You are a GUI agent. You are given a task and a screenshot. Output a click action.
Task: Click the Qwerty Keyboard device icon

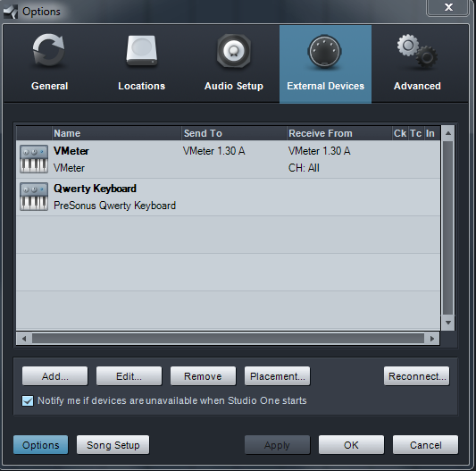[34, 197]
